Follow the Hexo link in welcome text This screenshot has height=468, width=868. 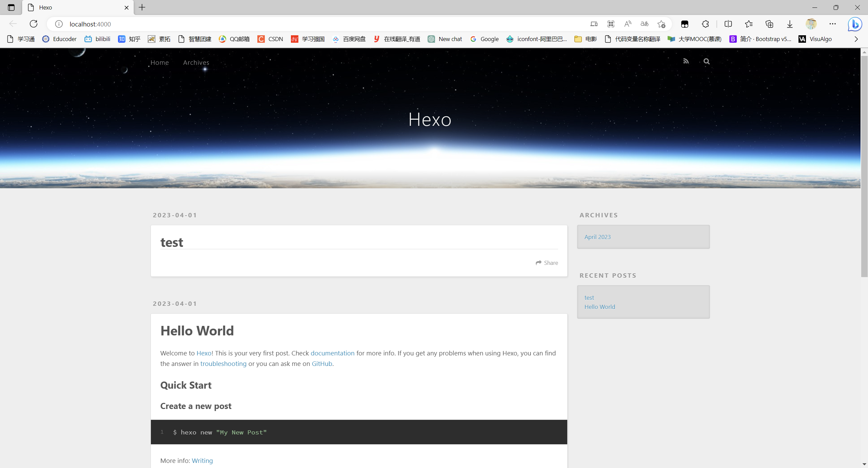click(204, 353)
